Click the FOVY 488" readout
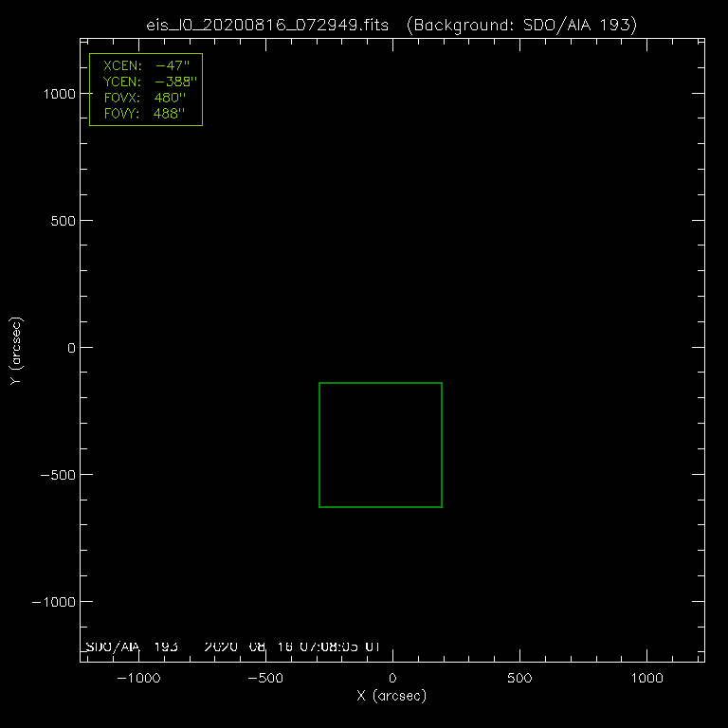This screenshot has width=728, height=728. 146,114
